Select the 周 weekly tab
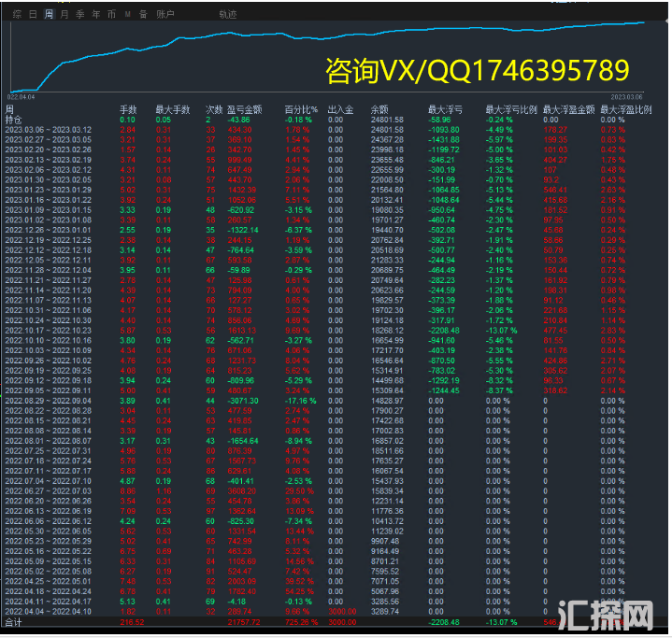Screen dimensions: 672x638 click(x=49, y=15)
